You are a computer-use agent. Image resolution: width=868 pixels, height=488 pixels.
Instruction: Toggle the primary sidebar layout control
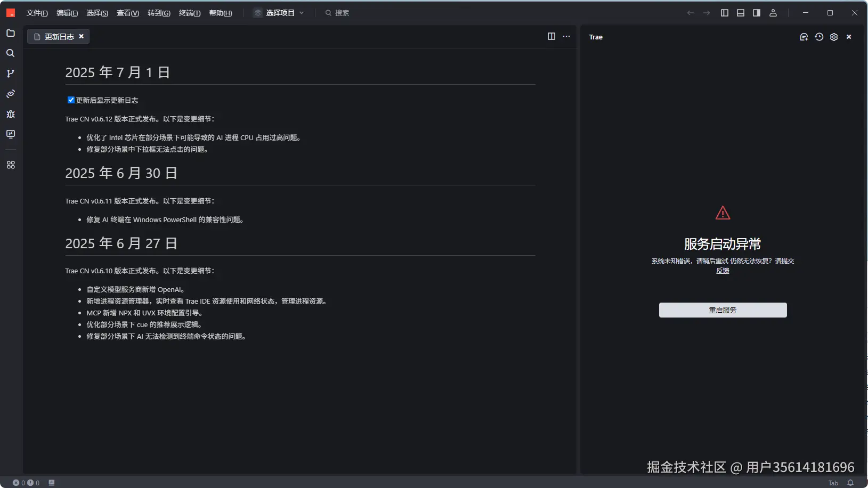tap(724, 13)
